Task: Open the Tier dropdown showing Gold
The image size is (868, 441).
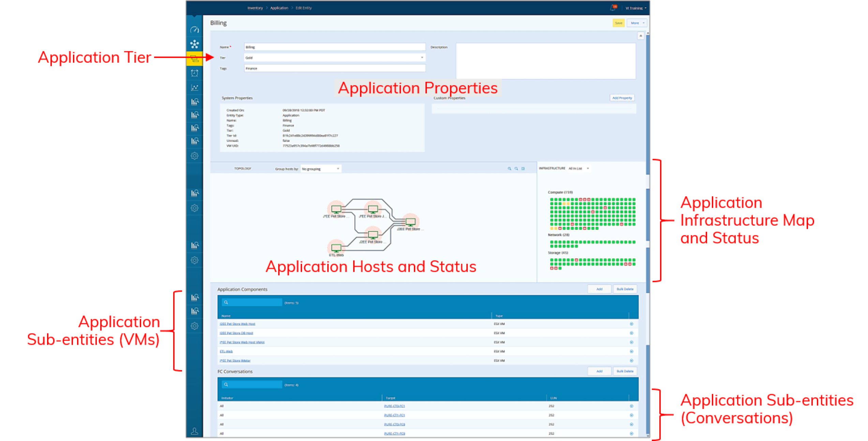Action: 335,58
